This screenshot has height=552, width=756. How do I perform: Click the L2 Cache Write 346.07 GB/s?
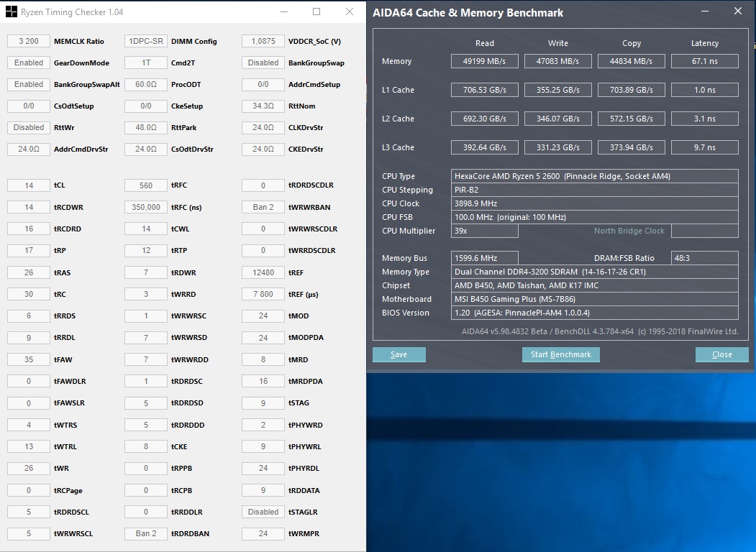558,119
